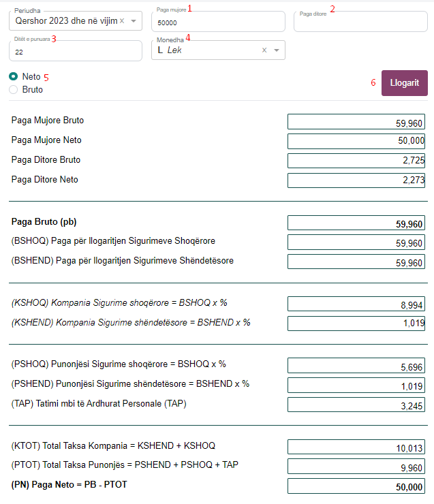Select the Neto radio button

tap(14, 77)
